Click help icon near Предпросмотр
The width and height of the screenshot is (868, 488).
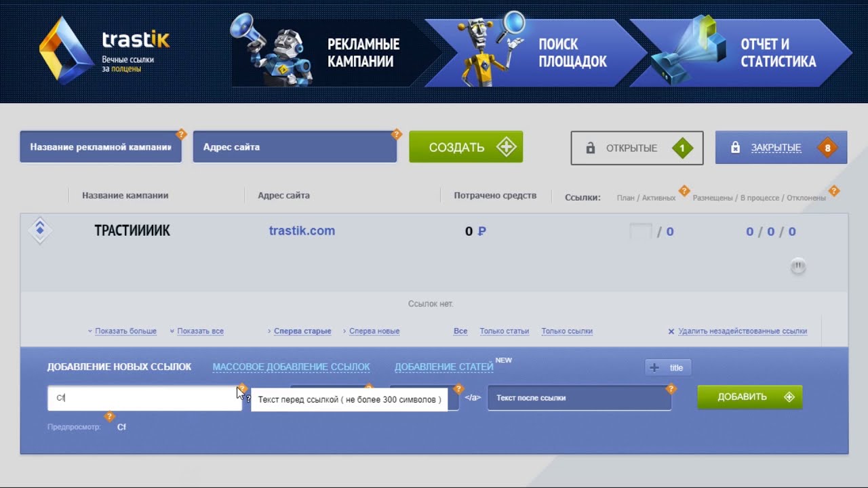(109, 416)
